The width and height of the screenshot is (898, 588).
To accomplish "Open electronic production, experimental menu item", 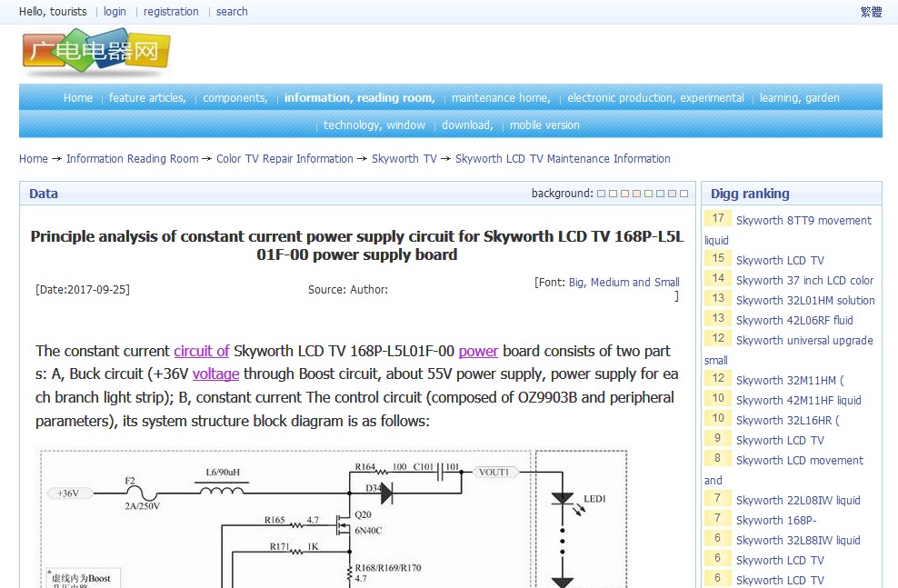I will pyautogui.click(x=655, y=98).
